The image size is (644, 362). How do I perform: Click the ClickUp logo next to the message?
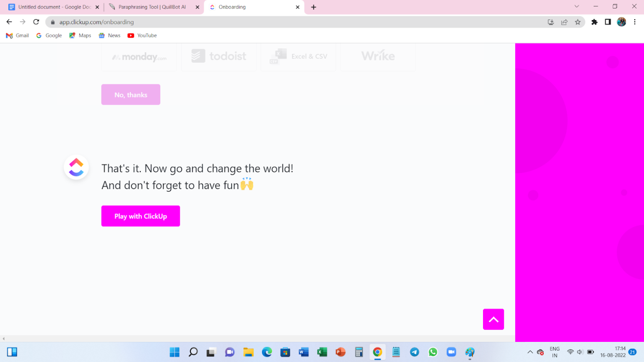76,167
